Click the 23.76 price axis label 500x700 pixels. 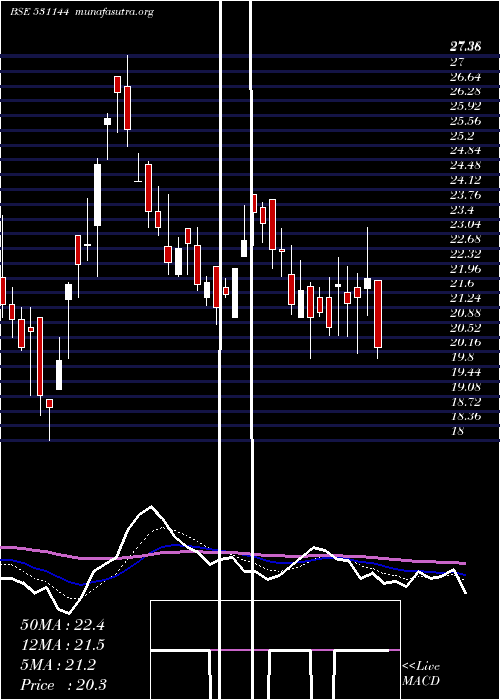pos(466,194)
